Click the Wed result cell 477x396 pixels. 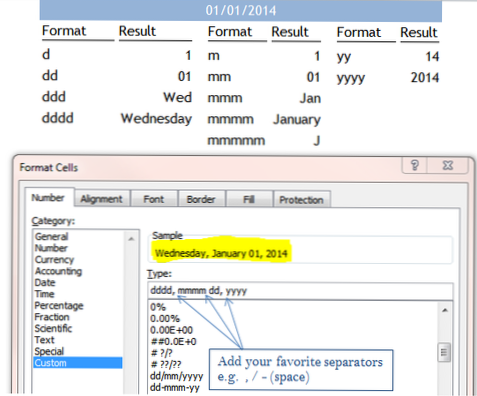pyautogui.click(x=177, y=97)
